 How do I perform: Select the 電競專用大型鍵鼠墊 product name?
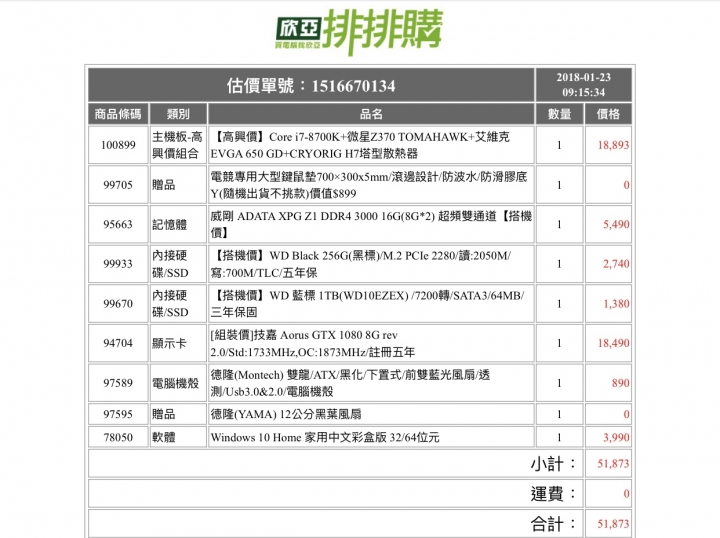click(x=369, y=185)
